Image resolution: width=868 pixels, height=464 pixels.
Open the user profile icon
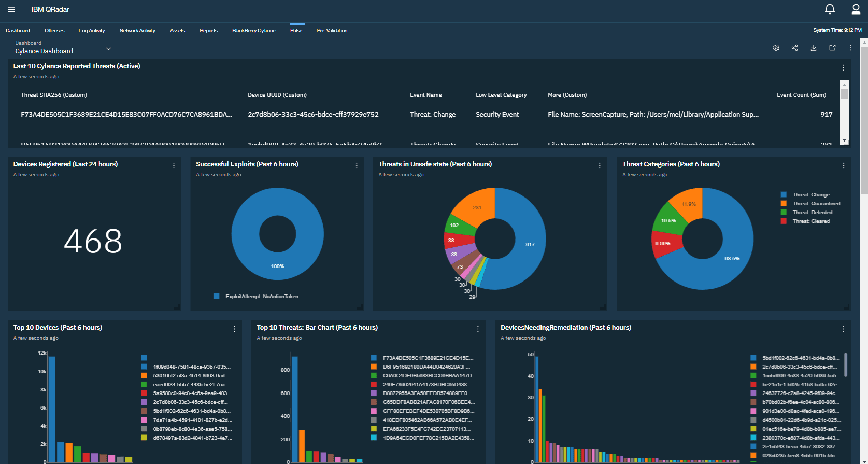click(x=856, y=9)
